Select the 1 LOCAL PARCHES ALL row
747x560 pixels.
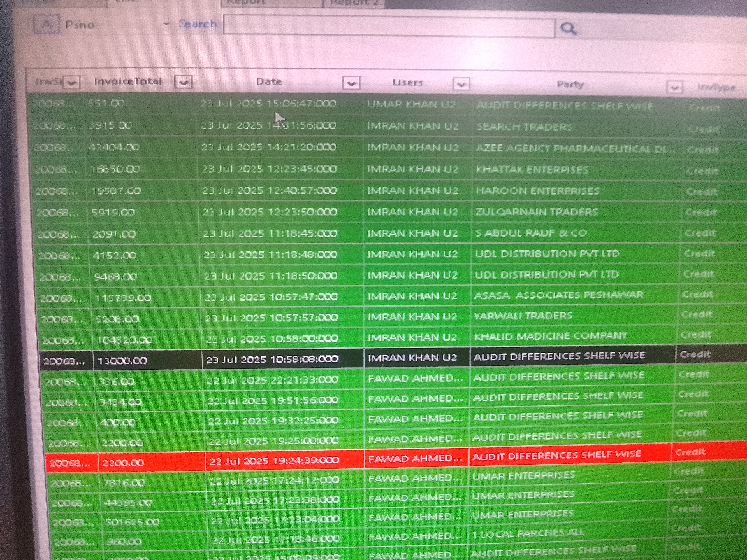click(x=528, y=534)
